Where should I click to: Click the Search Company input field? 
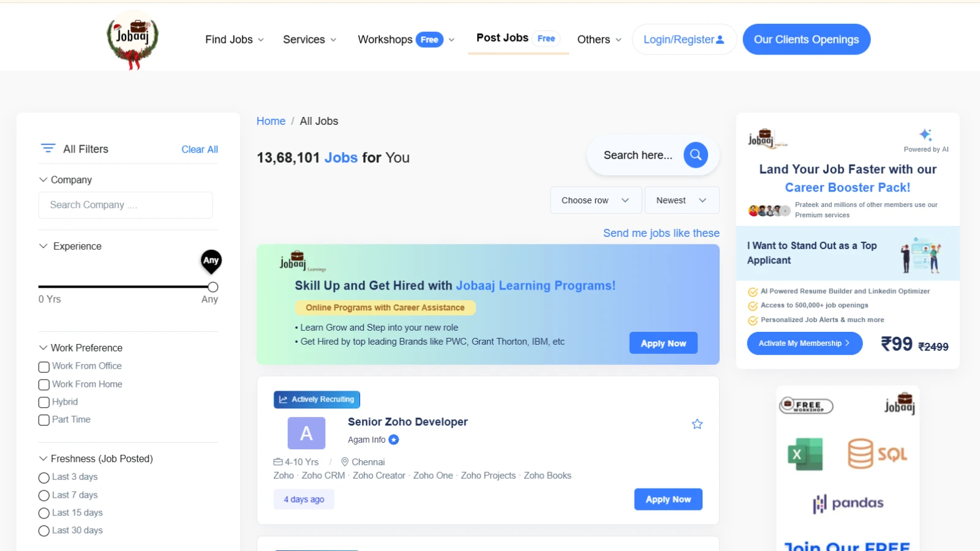(126, 205)
